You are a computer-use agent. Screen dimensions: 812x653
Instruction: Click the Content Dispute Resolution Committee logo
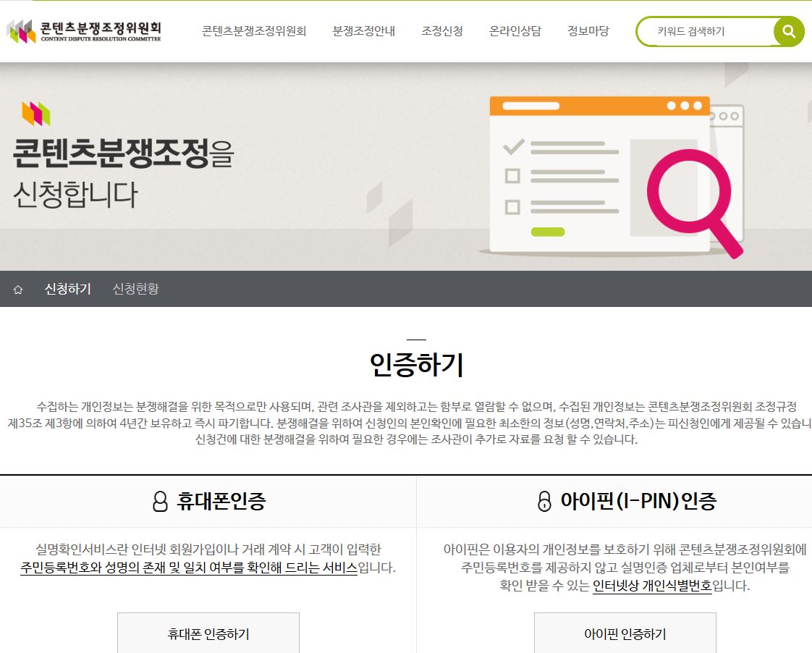(x=83, y=32)
